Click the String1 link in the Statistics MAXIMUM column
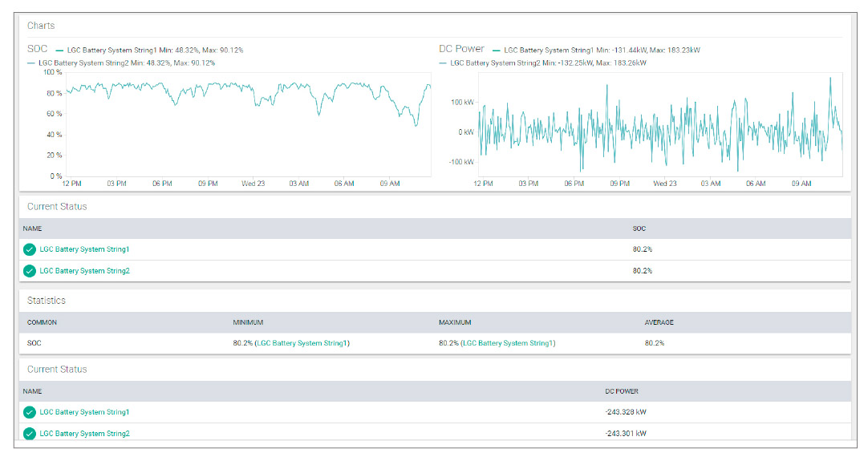This screenshot has width=868, height=457. coord(508,343)
